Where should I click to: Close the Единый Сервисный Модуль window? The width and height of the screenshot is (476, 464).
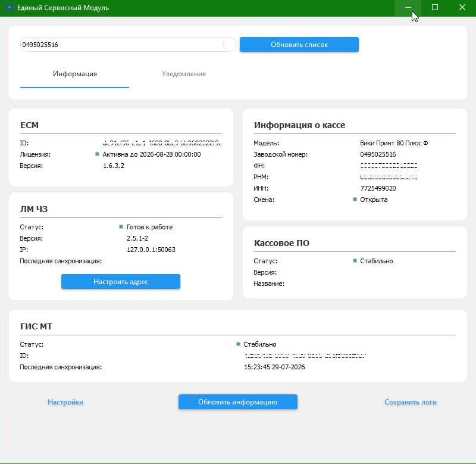[462, 8]
